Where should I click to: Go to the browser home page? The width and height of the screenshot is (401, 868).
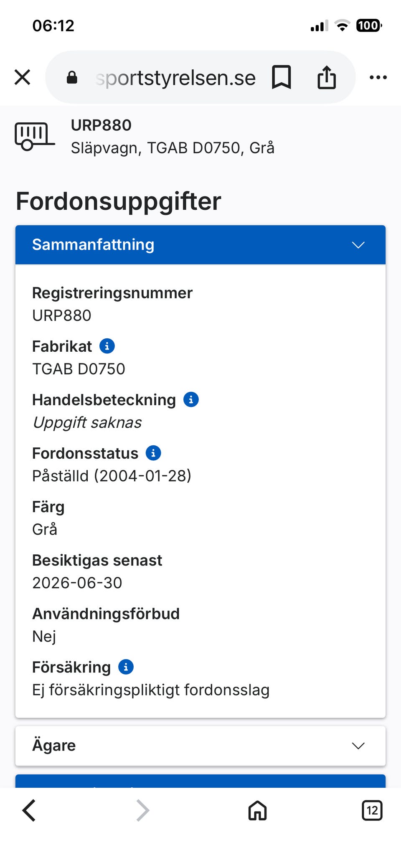[257, 810]
